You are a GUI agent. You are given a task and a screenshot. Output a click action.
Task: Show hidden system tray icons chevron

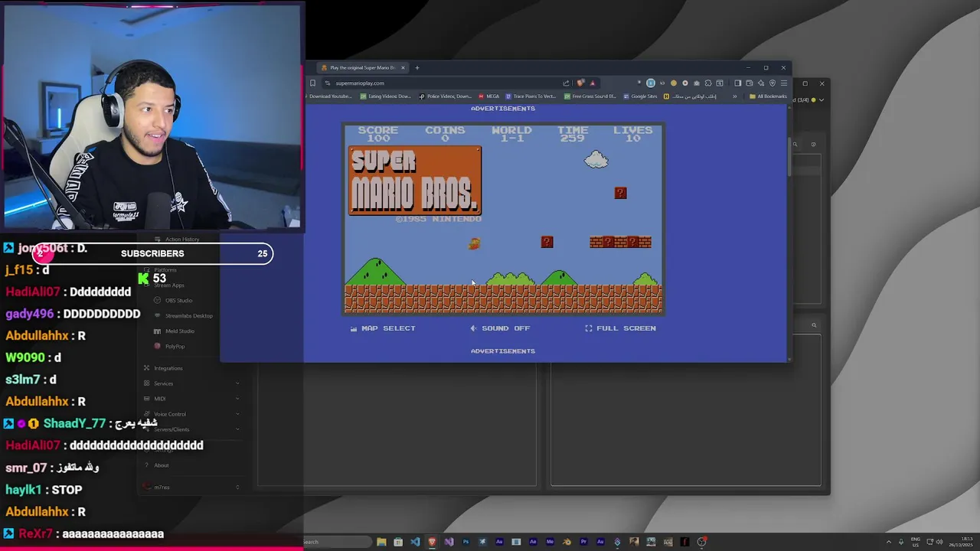(888, 542)
